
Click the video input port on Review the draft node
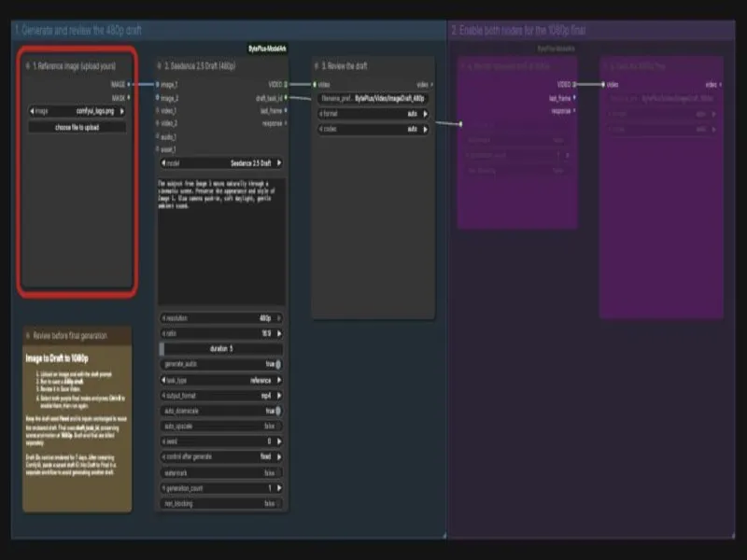(315, 84)
